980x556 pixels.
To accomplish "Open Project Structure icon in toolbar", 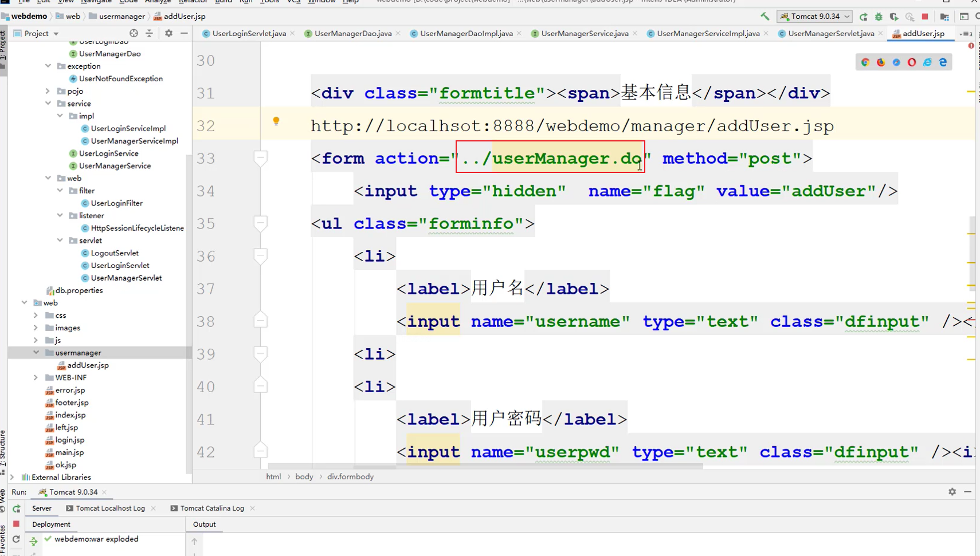I will click(x=944, y=17).
